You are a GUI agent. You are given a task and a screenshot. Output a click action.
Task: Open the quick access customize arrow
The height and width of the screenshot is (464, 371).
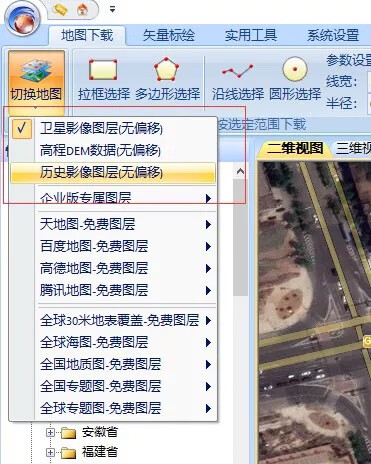pos(112,10)
